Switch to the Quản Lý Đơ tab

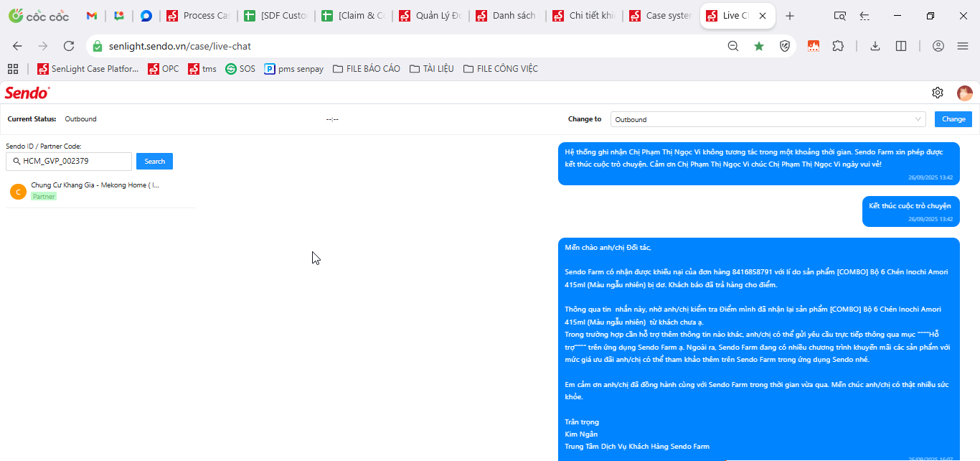click(430, 16)
